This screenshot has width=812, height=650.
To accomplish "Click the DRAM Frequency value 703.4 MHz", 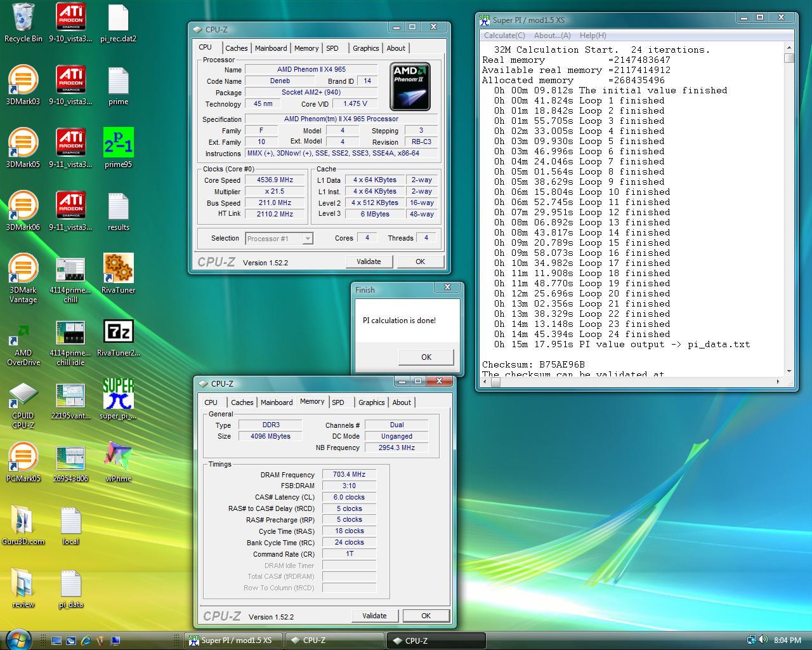I will click(349, 474).
